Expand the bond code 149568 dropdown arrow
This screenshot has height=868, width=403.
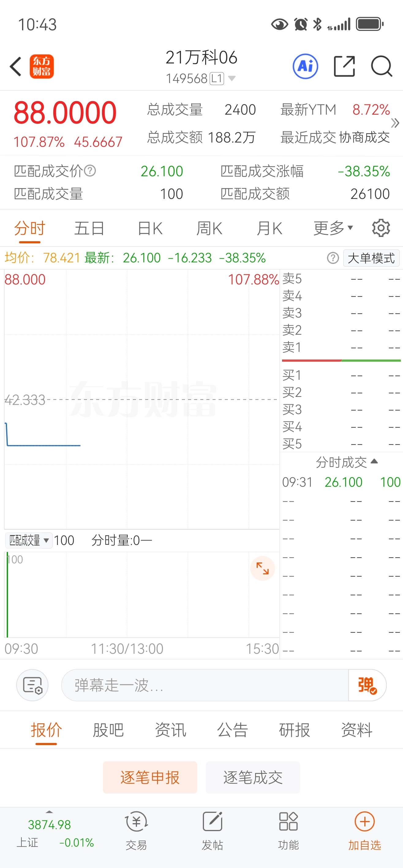(x=232, y=78)
